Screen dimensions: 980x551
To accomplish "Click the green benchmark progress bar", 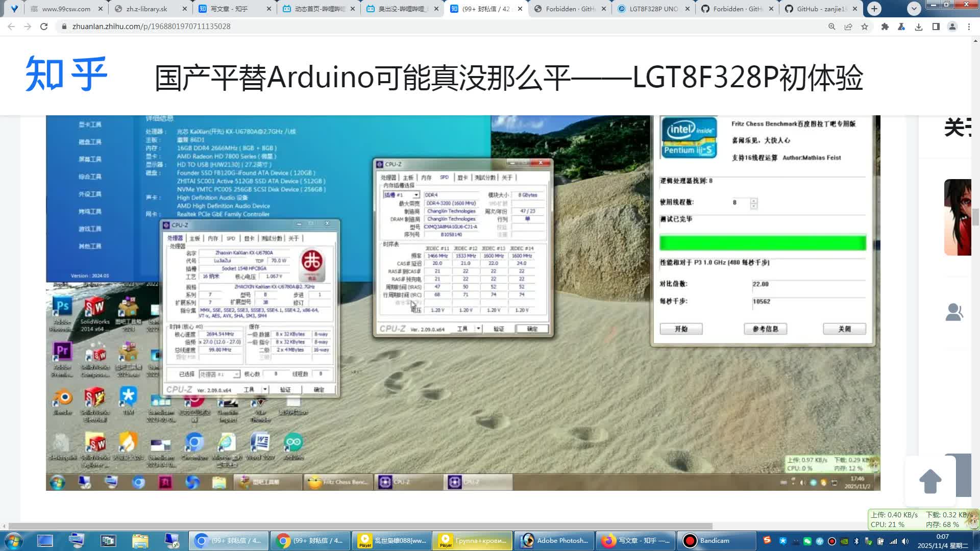I will point(763,242).
